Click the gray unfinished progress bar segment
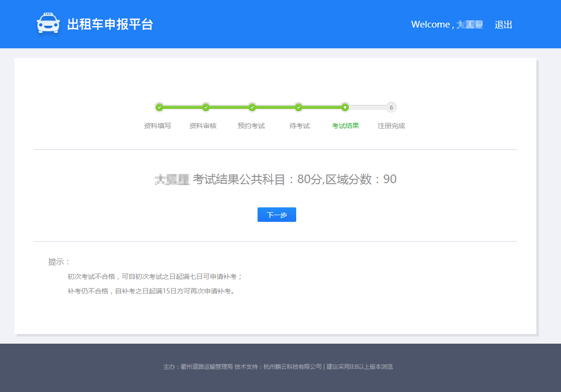This screenshot has width=561, height=392. click(x=367, y=107)
